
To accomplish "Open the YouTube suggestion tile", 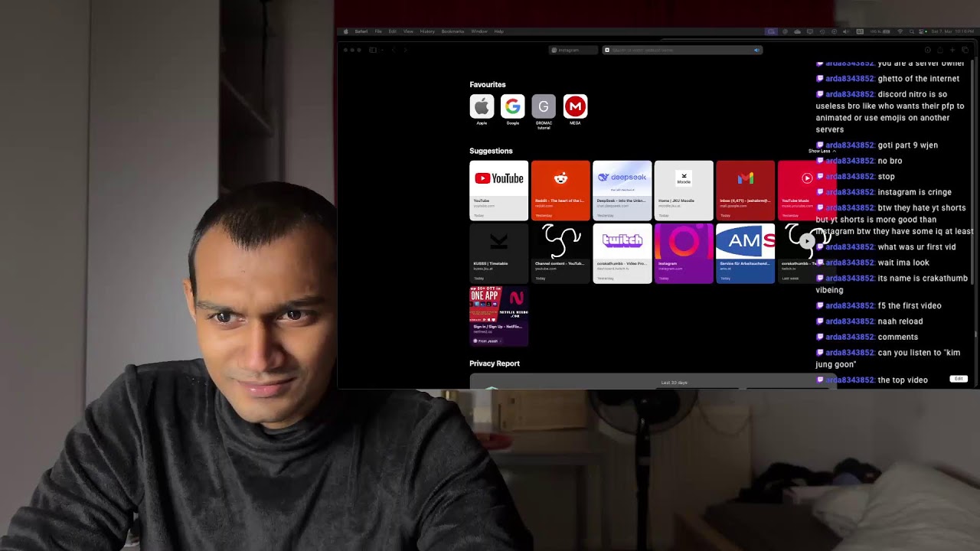I will [x=498, y=190].
